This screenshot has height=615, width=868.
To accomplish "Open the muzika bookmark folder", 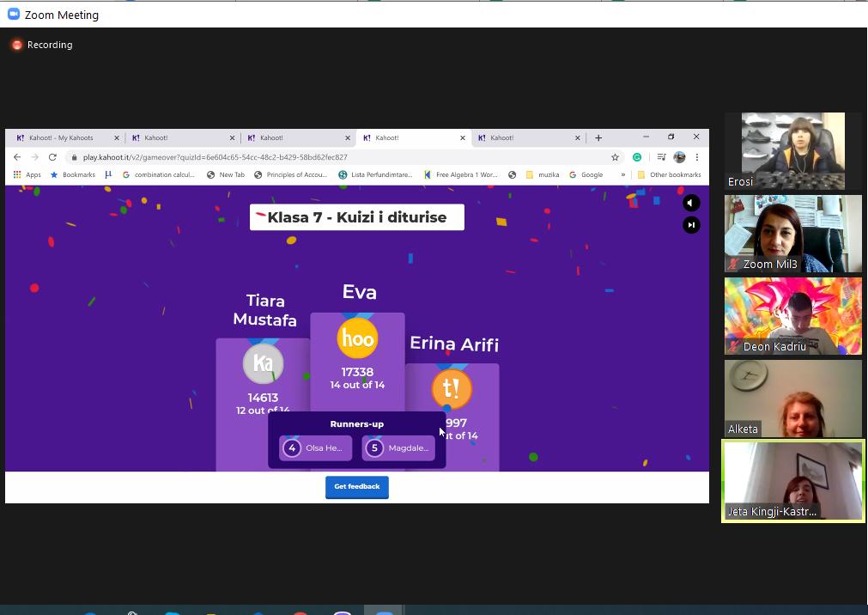I will click(x=543, y=174).
